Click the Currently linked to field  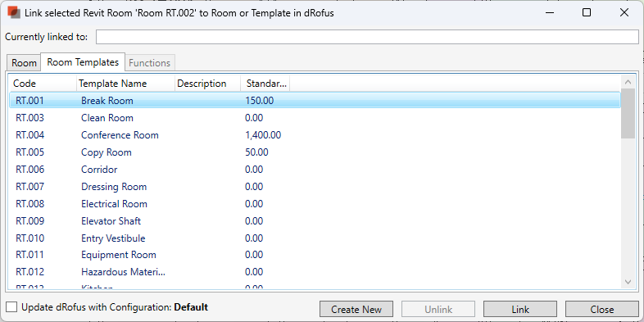pyautogui.click(x=367, y=37)
